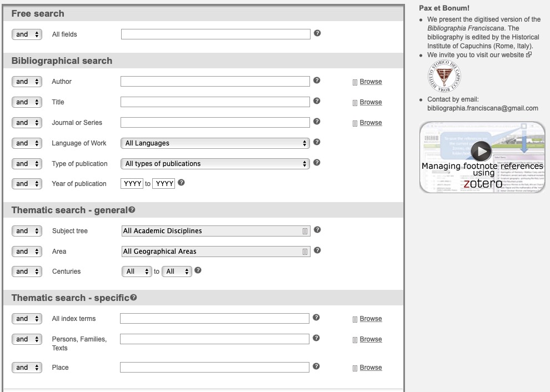Click help icon beside Thematic search - specific heading
This screenshot has height=392, width=550.
click(133, 298)
